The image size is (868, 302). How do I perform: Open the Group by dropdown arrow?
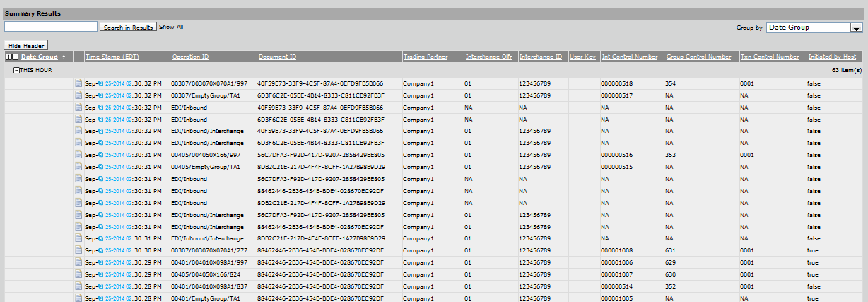coord(856,28)
